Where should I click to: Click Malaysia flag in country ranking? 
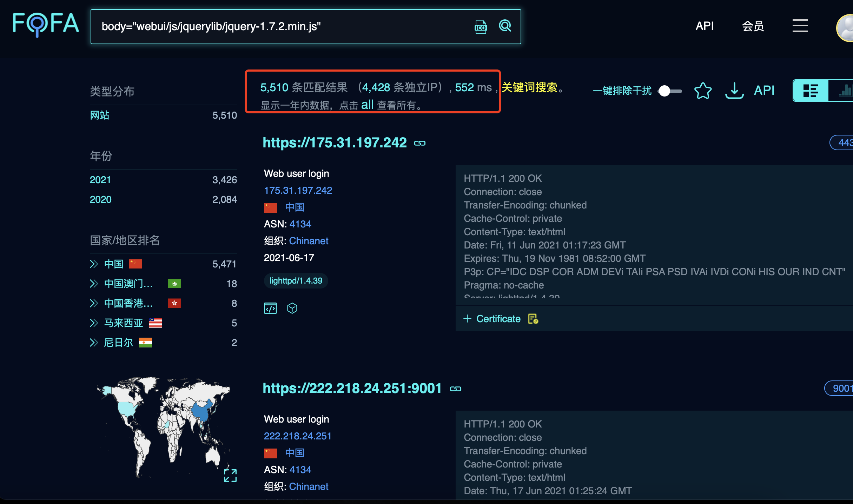[x=155, y=323]
